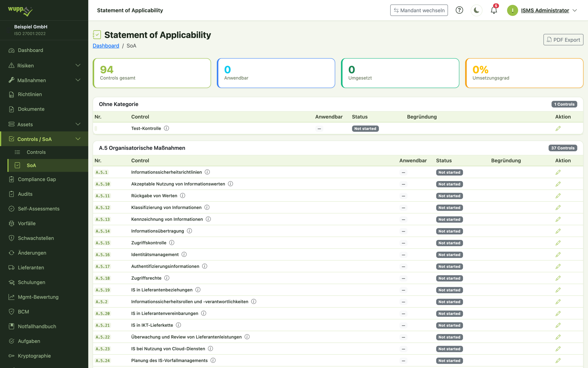Open Dokumente in the sidebar

click(x=44, y=109)
